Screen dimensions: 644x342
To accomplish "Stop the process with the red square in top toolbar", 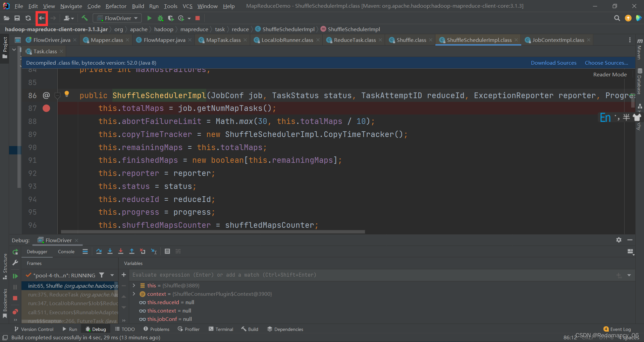I will pyautogui.click(x=198, y=18).
